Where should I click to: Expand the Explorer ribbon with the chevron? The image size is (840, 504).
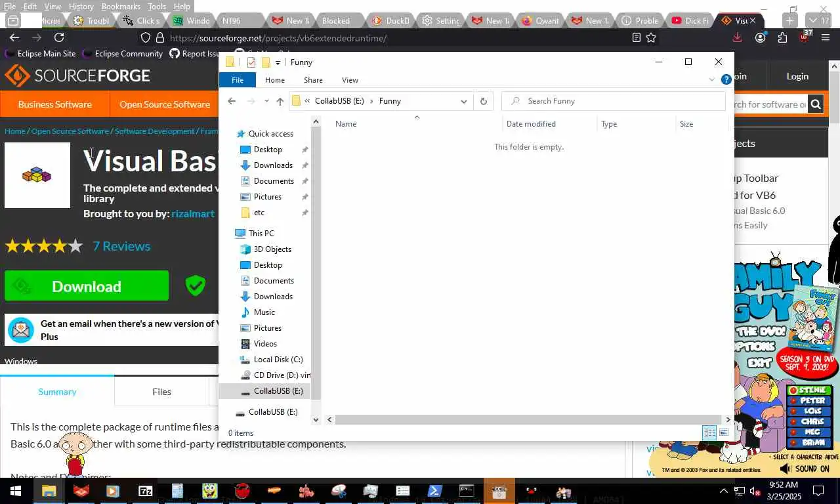click(712, 79)
